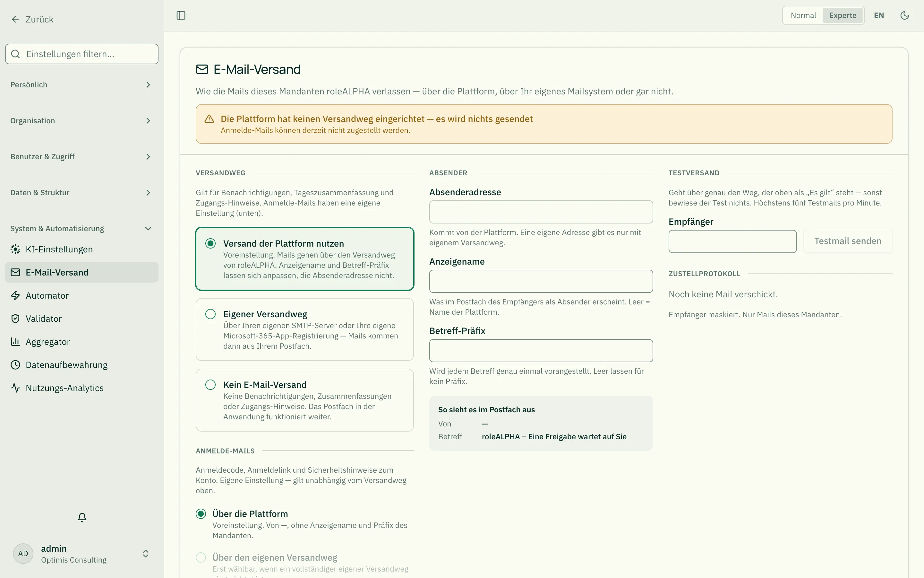Select 'Eigener Versandweg' radio option
The image size is (924, 578).
[x=210, y=314]
